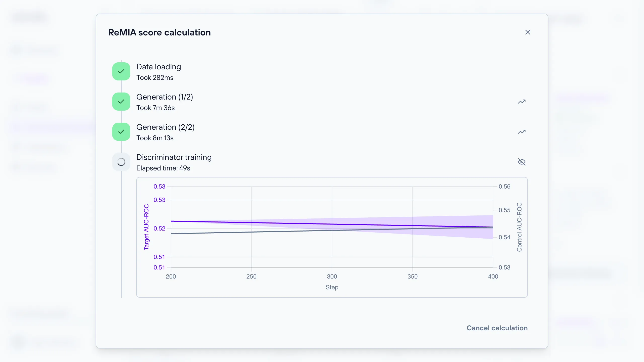
Task: Click the right axis value 0.55
Action: pos(504,210)
